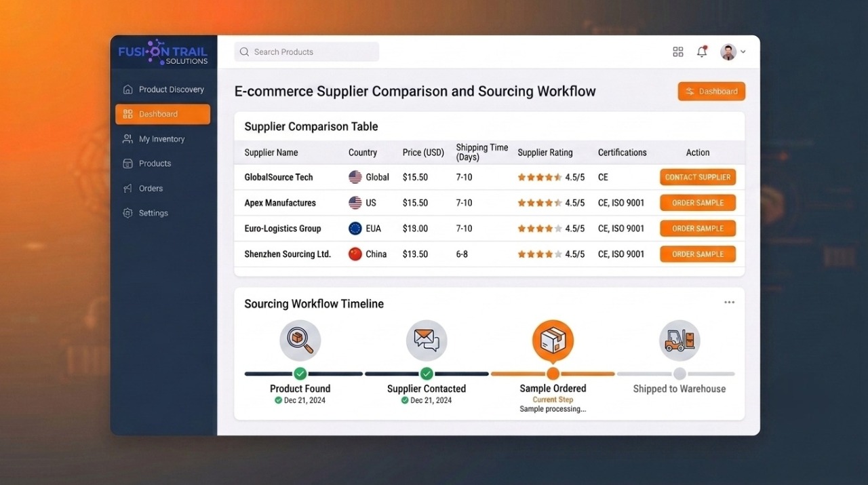Click the $13.50 price cell
The height and width of the screenshot is (485, 868).
[x=415, y=254]
